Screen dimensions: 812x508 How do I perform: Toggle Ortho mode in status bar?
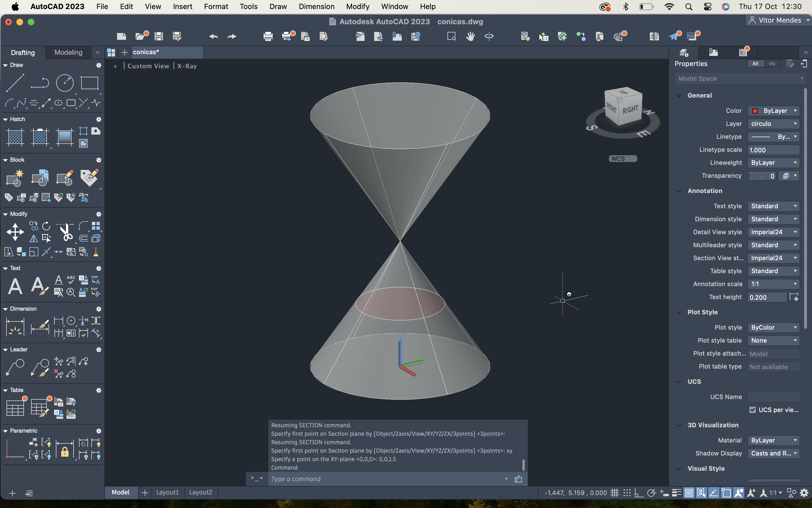(x=639, y=493)
